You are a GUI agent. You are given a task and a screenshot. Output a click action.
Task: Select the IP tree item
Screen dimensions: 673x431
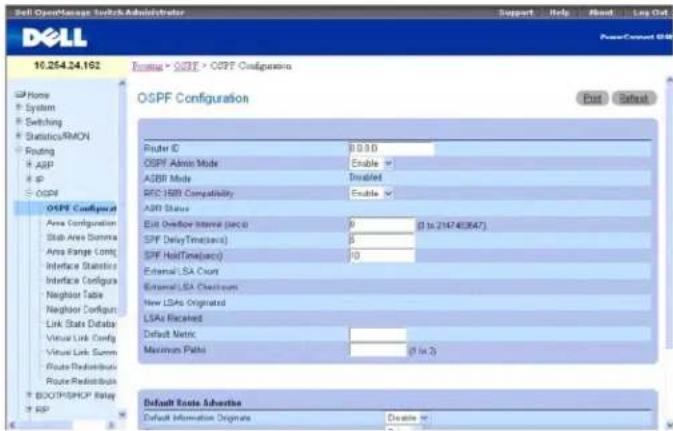point(39,179)
